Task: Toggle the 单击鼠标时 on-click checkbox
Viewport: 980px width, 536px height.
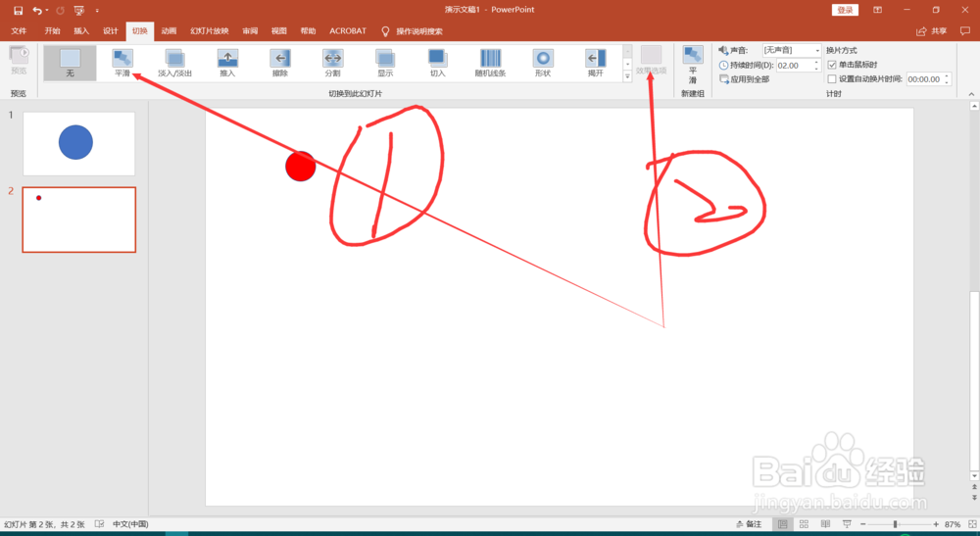Action: pos(832,65)
